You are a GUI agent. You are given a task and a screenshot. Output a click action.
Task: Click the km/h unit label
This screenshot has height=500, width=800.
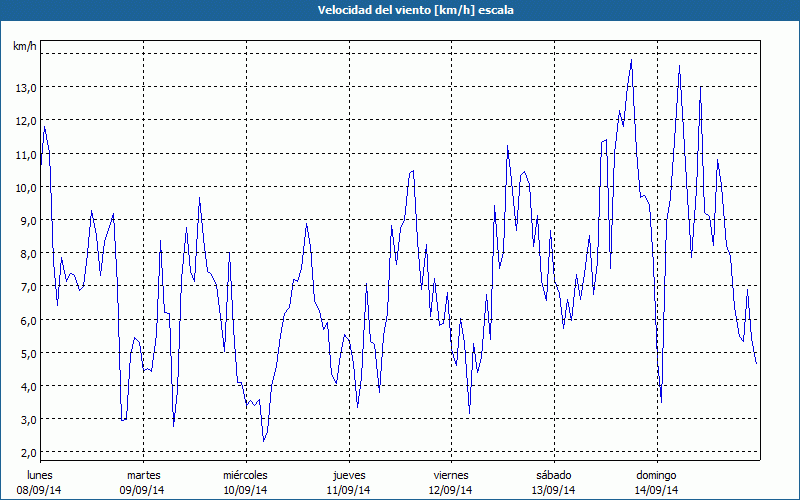[x=24, y=47]
